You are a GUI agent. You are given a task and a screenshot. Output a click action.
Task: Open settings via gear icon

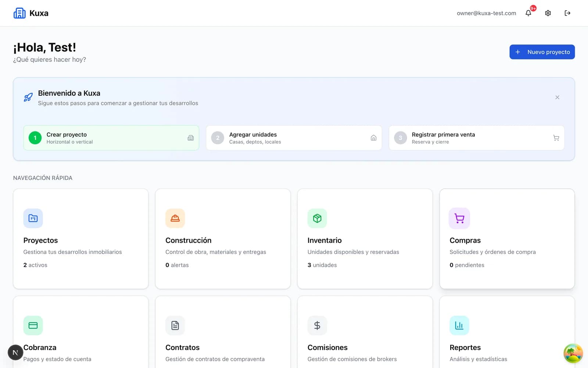[548, 13]
